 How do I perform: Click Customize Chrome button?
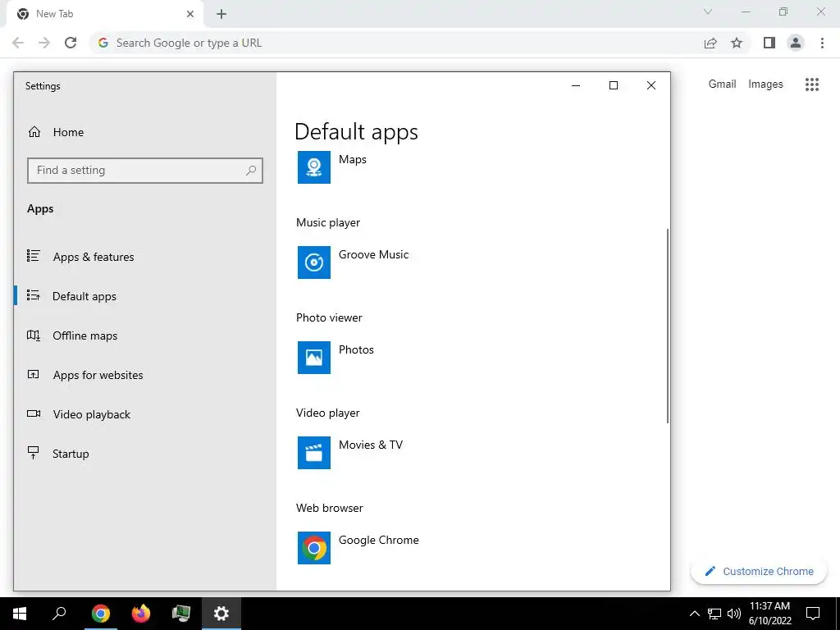(x=759, y=571)
